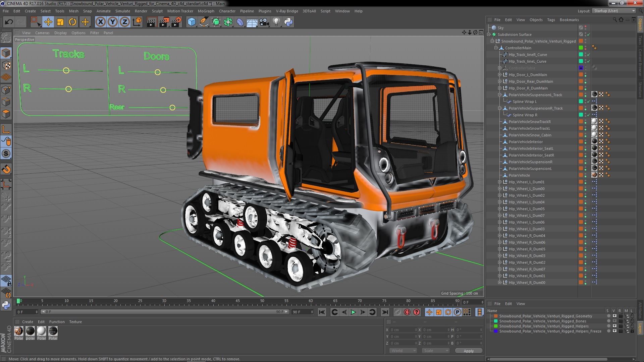This screenshot has height=362, width=644.
Task: Toggle X axis lock
Action: pos(100,22)
